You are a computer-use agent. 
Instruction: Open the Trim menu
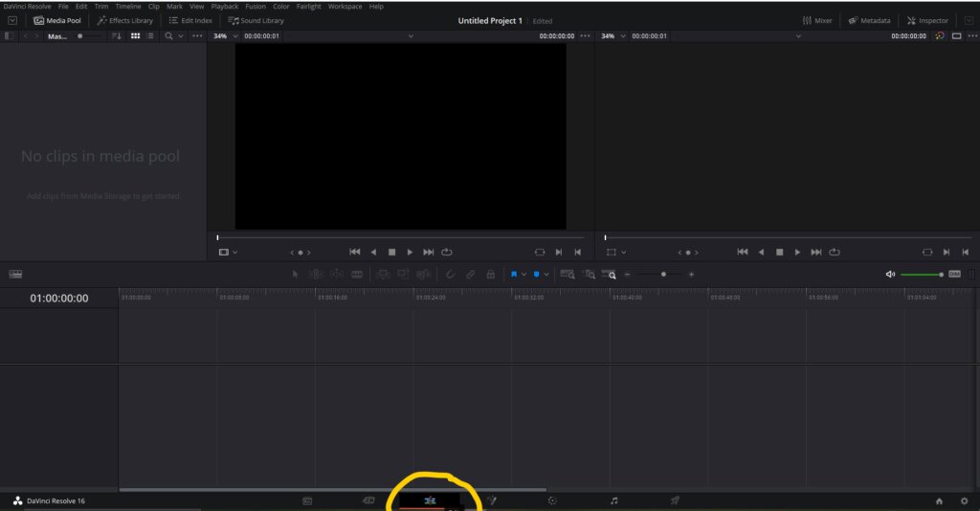point(101,7)
